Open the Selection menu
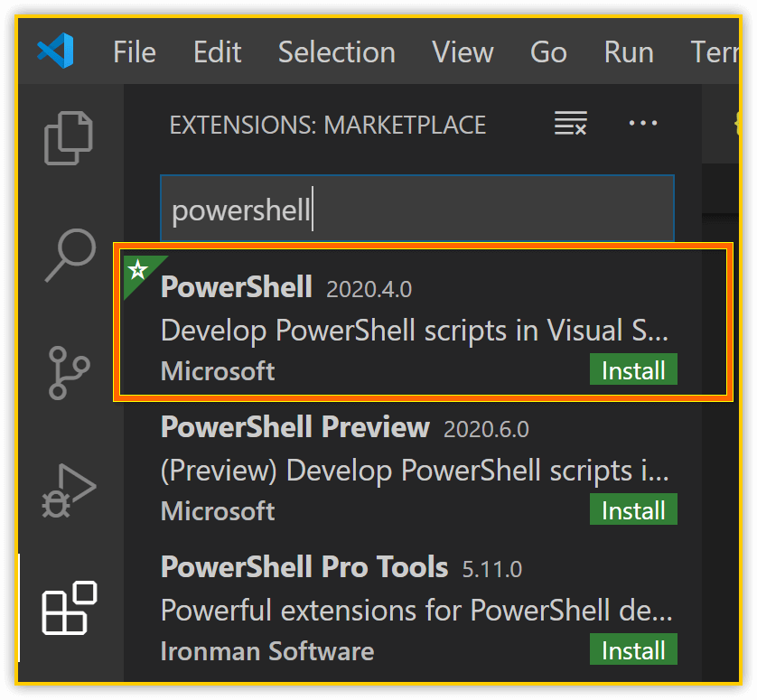The image size is (757, 700). (x=337, y=51)
